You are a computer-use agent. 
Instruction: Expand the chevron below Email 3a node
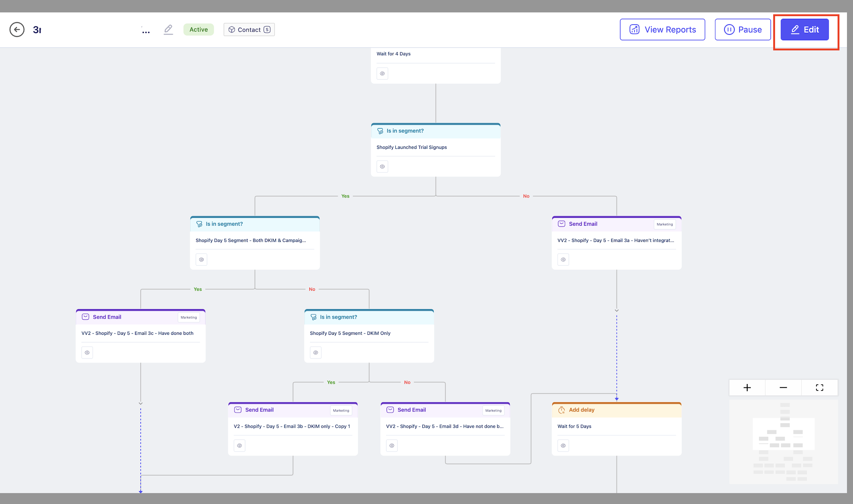(x=617, y=311)
